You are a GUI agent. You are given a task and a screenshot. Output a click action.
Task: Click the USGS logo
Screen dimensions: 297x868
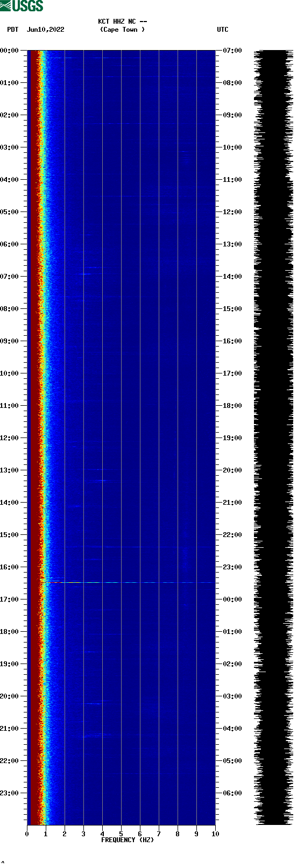(22, 6)
